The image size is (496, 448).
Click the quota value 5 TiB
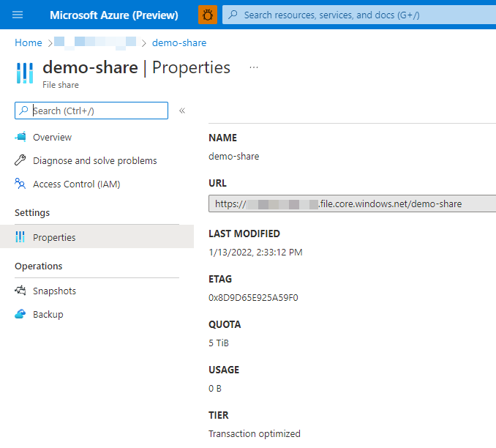219,343
